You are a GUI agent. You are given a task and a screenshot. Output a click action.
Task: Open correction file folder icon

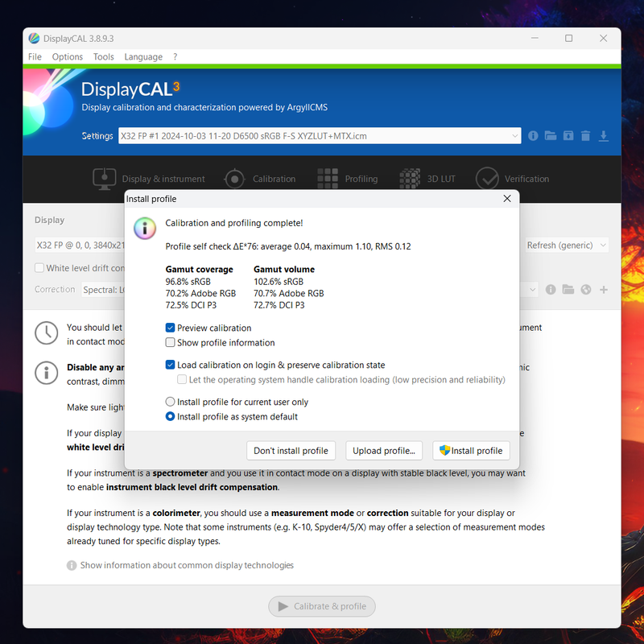[568, 290]
